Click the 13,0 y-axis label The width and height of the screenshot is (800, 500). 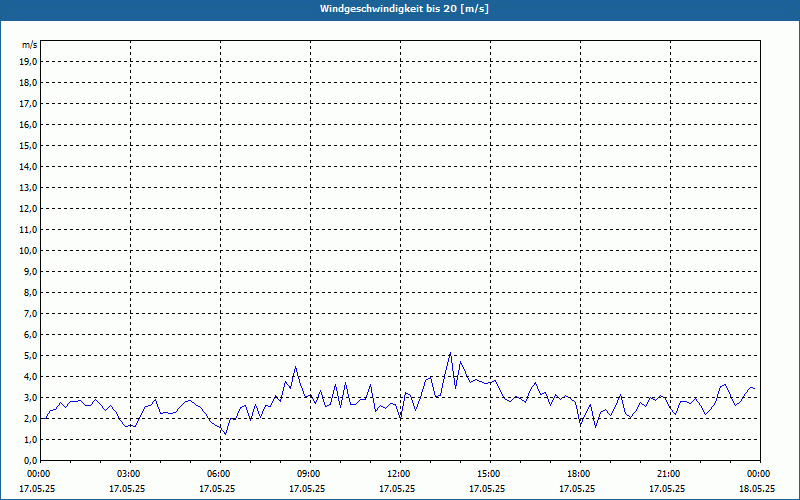click(x=28, y=187)
